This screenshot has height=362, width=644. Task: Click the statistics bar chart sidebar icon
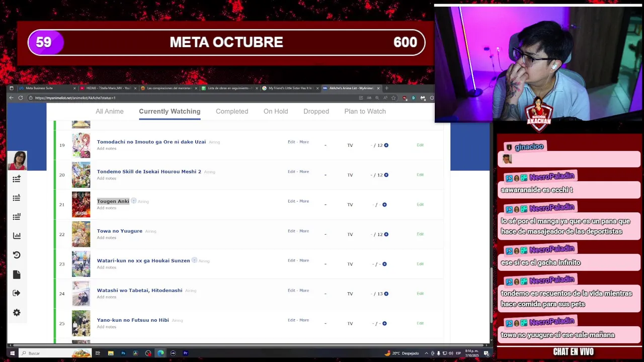[x=17, y=235]
